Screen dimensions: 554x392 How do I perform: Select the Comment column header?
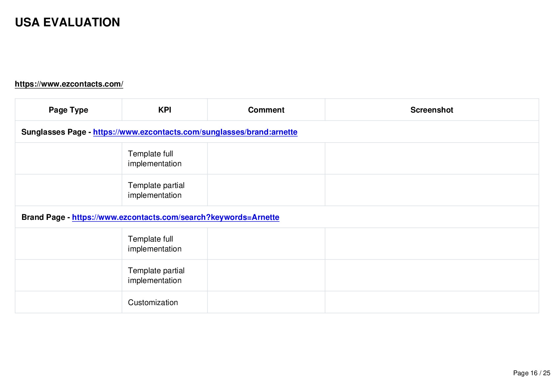pyautogui.click(x=266, y=110)
